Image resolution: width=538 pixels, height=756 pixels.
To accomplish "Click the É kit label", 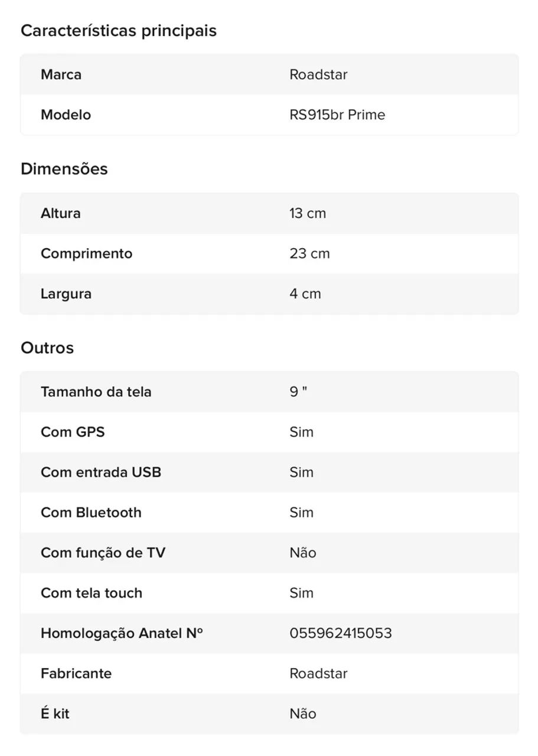I will pos(55,713).
